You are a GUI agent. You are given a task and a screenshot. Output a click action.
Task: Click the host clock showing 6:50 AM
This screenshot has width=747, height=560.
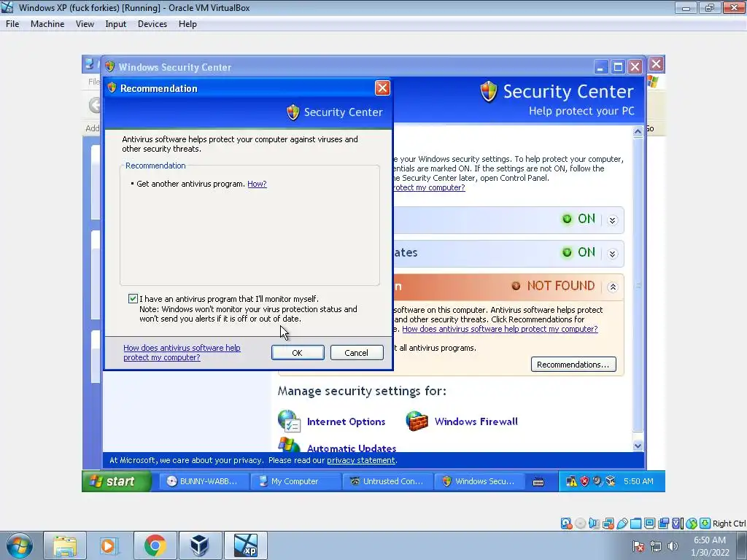pyautogui.click(x=710, y=545)
